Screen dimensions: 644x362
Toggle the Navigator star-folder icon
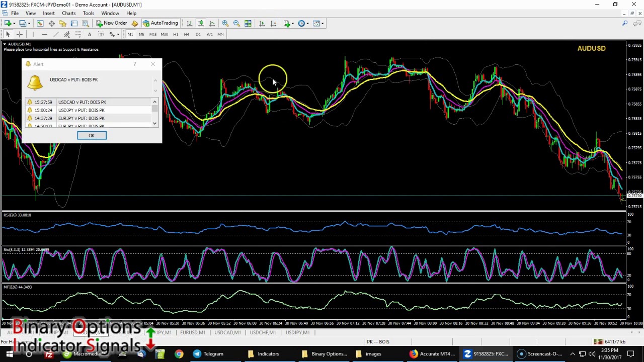tap(62, 23)
